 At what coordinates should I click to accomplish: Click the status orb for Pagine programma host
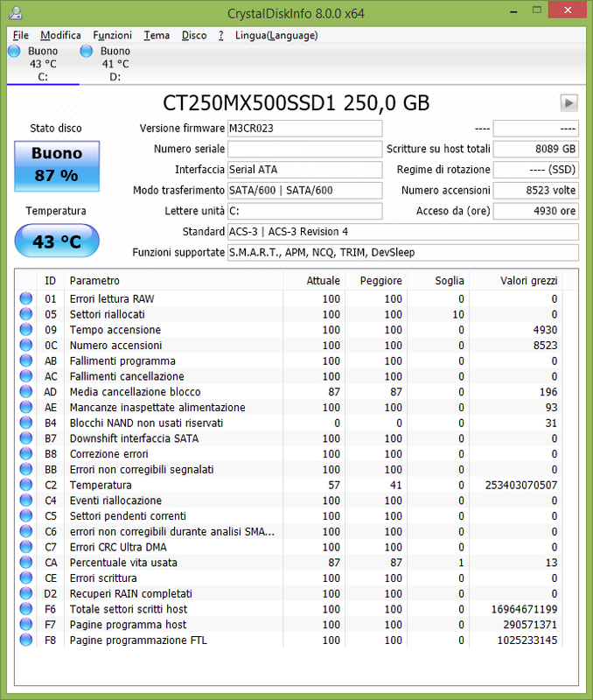26,624
